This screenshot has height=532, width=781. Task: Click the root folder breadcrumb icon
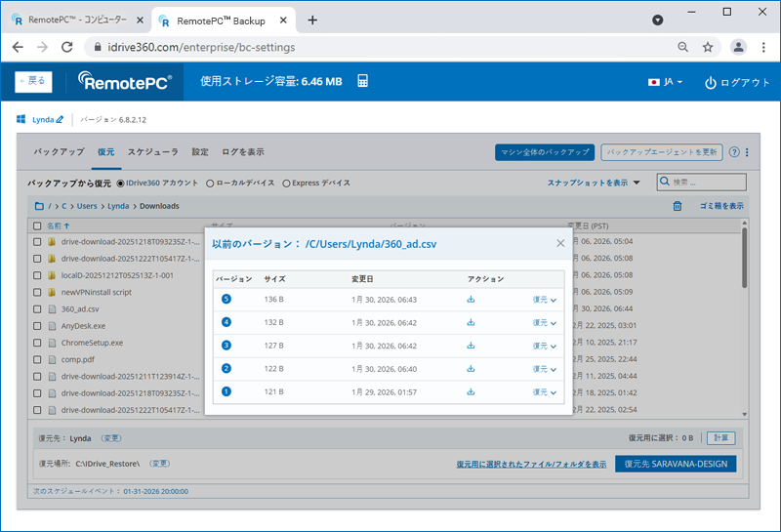[39, 206]
